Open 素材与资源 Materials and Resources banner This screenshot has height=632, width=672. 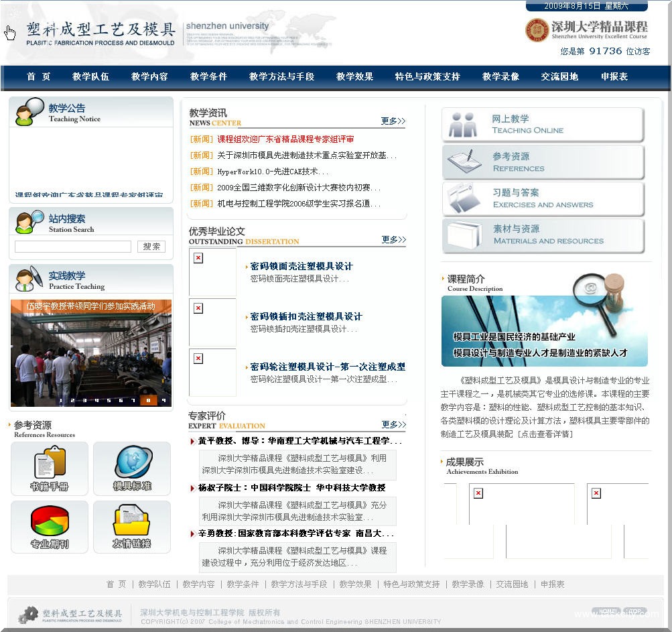543,235
